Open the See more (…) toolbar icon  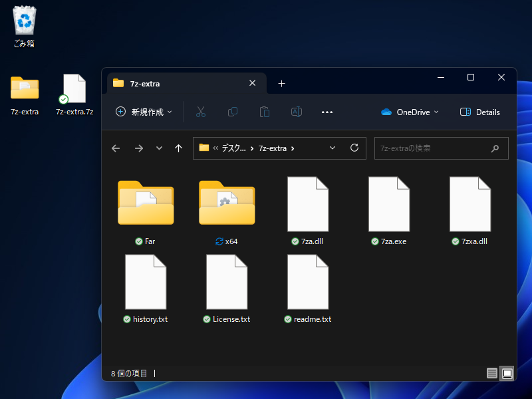tap(327, 112)
